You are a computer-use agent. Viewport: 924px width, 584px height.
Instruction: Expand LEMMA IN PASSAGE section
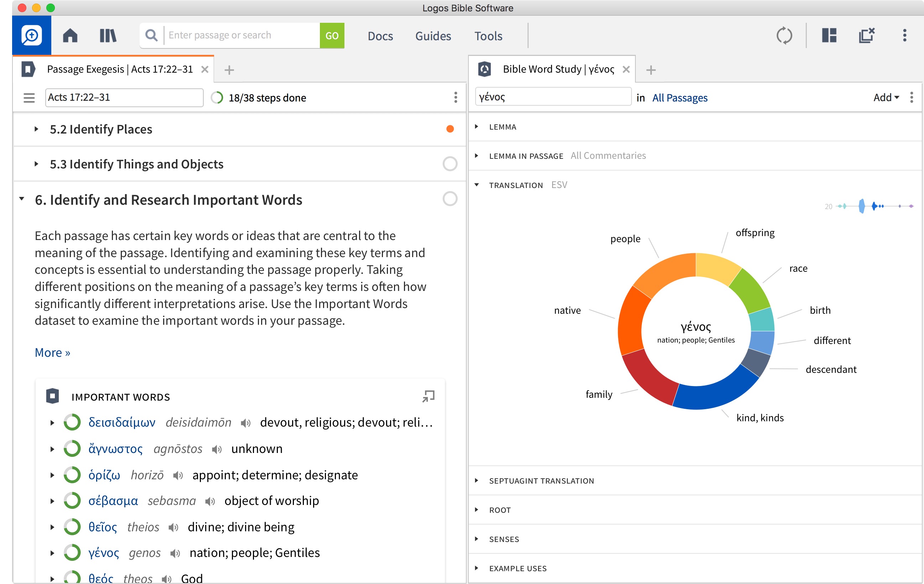[477, 156]
